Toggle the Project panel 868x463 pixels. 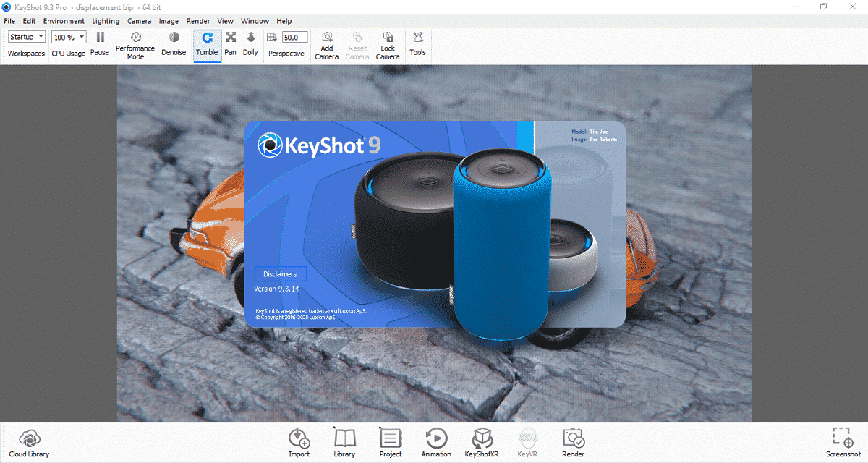click(x=391, y=443)
